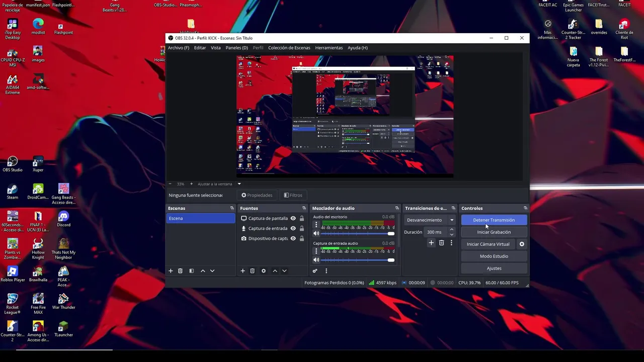Open Propiedades button for selected source
644x362 pixels.
257,195
